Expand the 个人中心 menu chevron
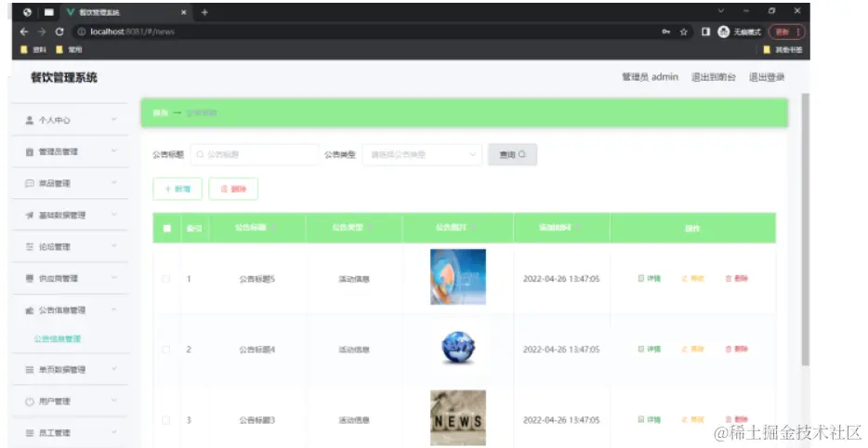 (x=114, y=120)
